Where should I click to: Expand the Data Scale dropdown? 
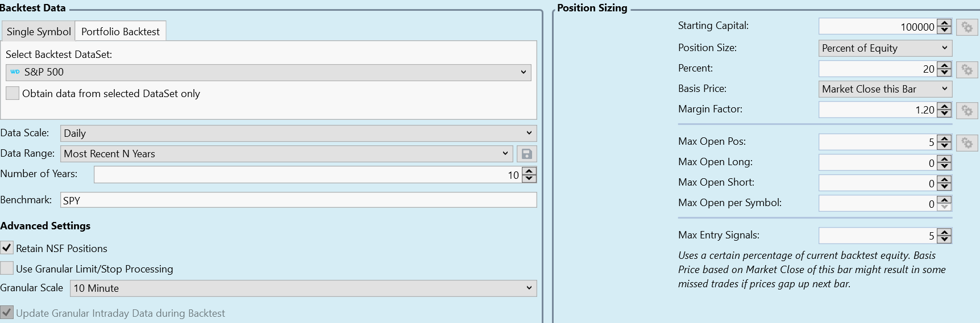tap(298, 133)
